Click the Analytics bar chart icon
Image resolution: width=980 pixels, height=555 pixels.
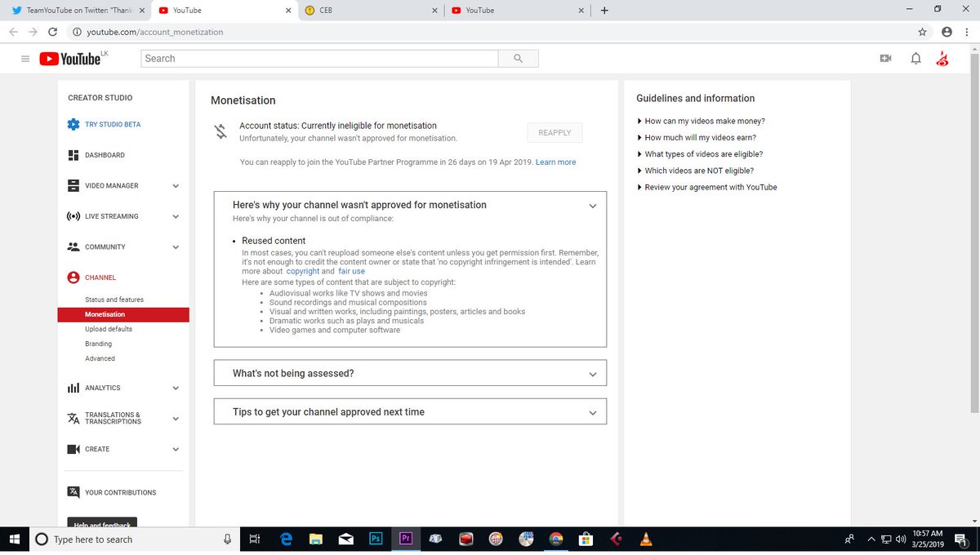point(73,388)
